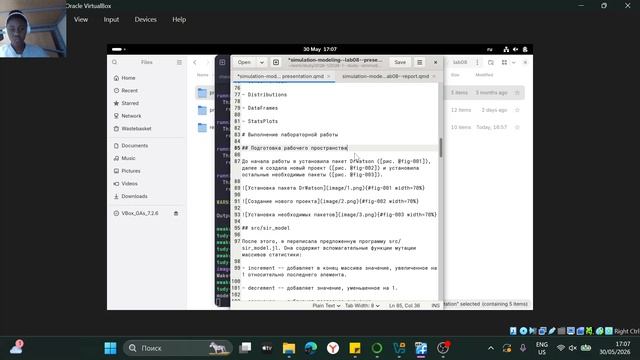640x360 pixels.
Task: Open the VirtualBox Help menu
Action: coord(179,20)
